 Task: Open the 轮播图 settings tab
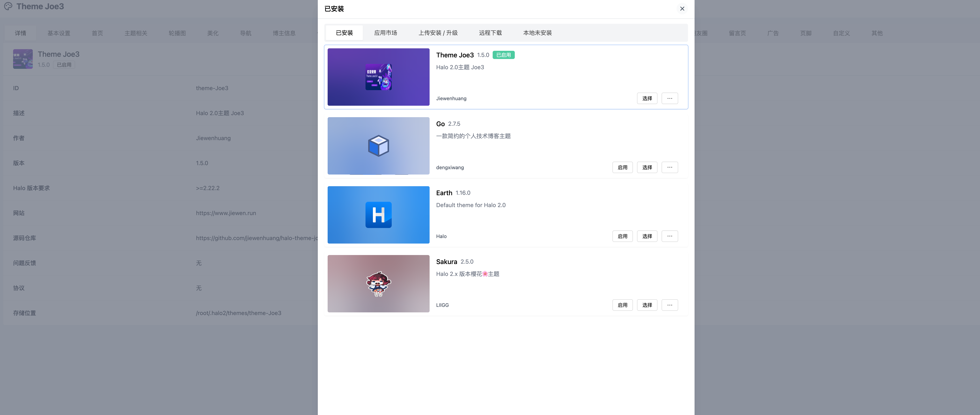[177, 33]
